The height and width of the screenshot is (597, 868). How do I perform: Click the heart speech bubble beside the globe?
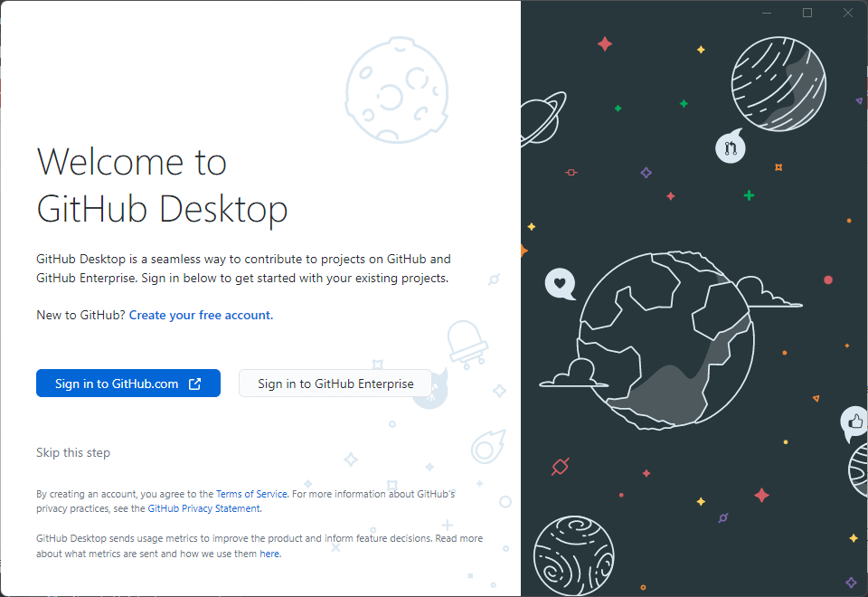coord(561,283)
